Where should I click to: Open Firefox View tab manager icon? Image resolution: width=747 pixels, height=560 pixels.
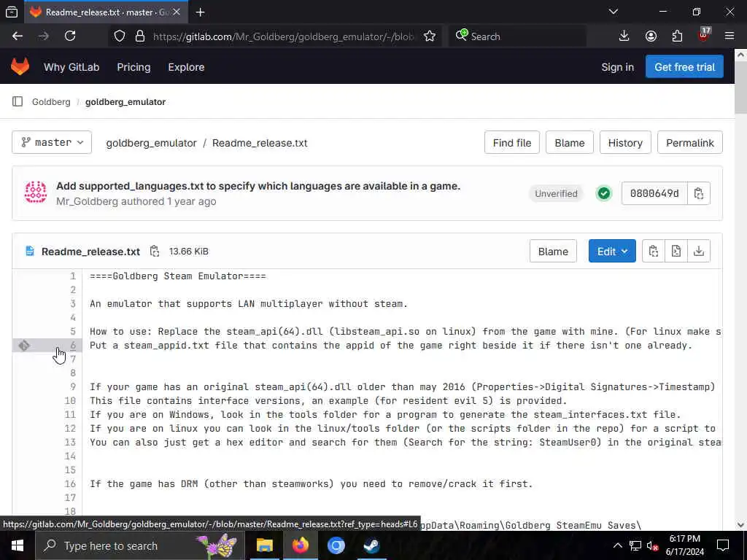tap(12, 12)
